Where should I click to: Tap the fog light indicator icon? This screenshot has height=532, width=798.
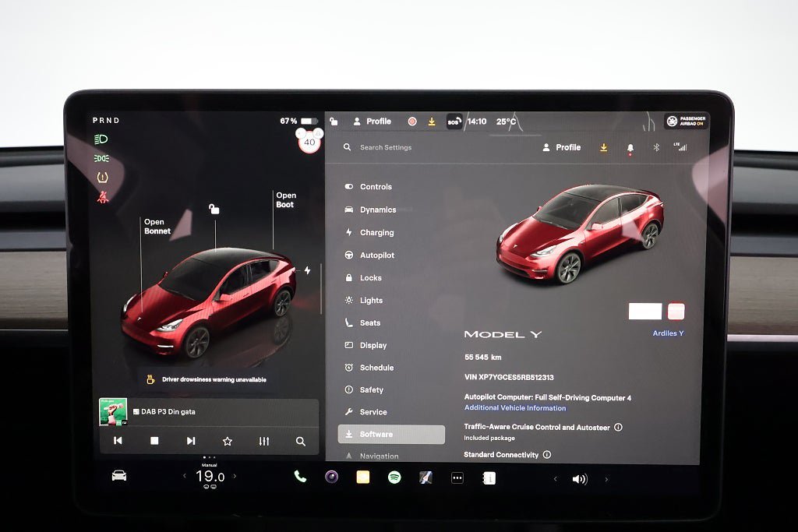102,159
